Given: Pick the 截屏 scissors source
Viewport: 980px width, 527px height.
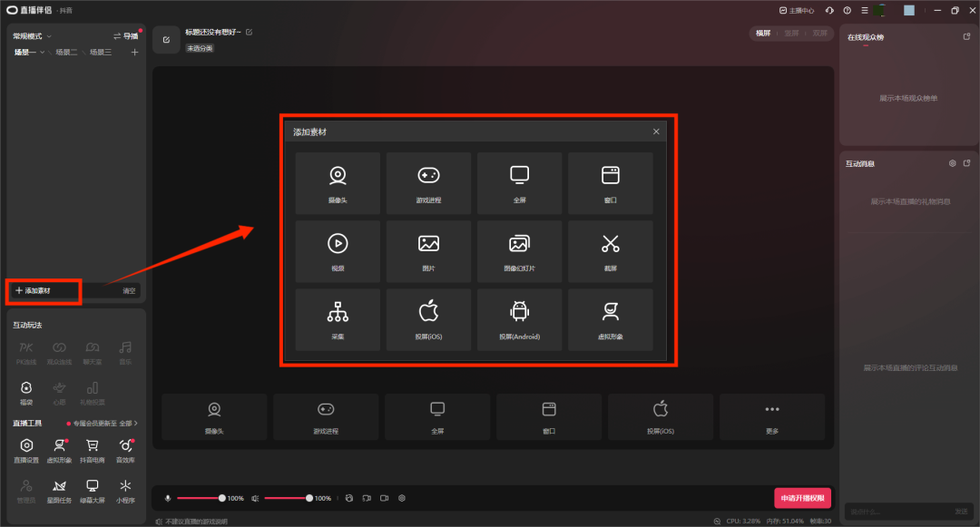Looking at the screenshot, I should pyautogui.click(x=610, y=250).
